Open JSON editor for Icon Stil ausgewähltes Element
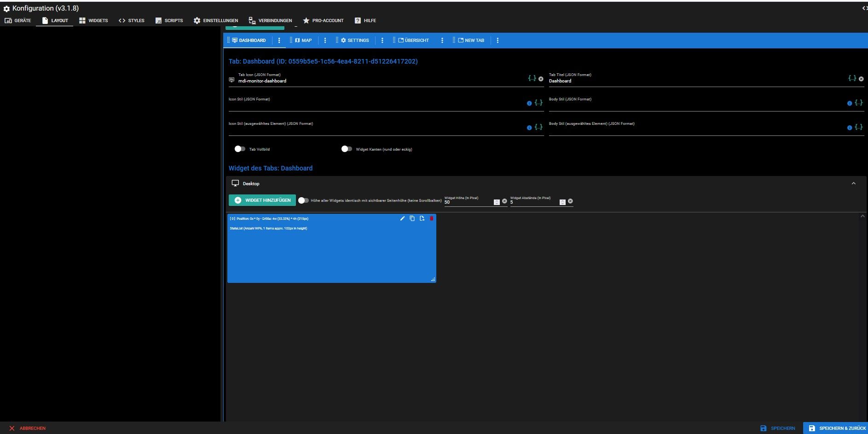The height and width of the screenshot is (434, 868). [538, 127]
